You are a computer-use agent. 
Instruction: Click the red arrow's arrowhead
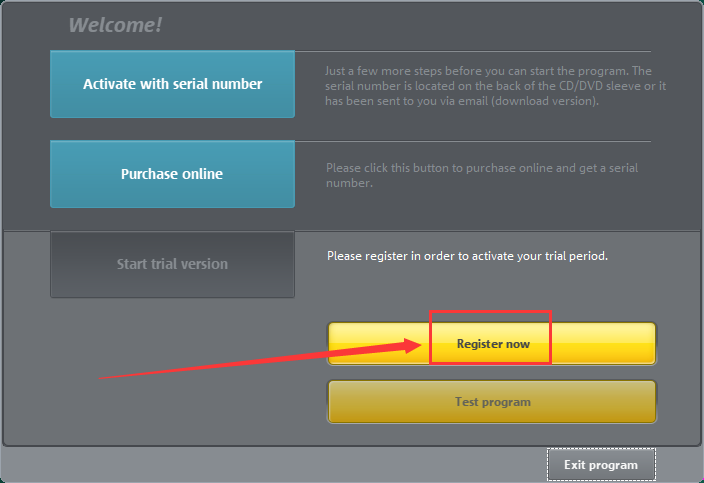[x=413, y=346]
